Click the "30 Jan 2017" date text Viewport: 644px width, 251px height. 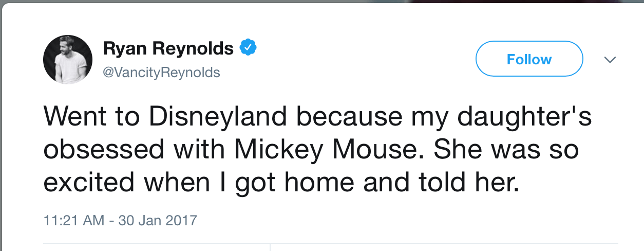[x=158, y=221]
